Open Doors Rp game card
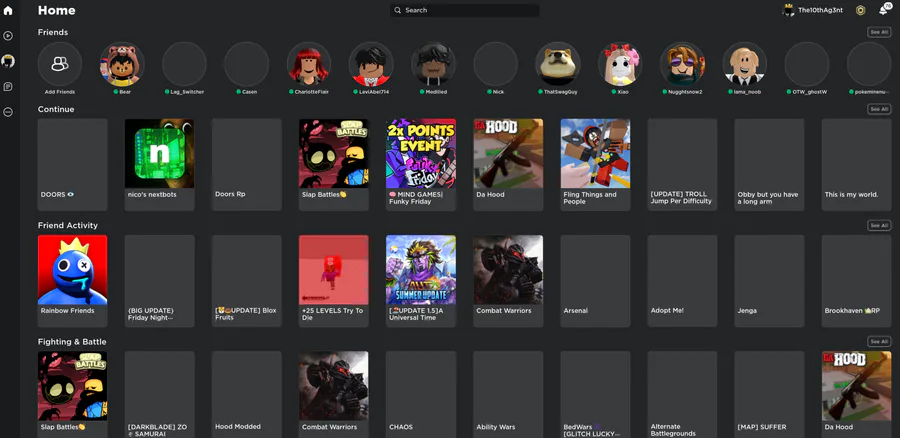Viewport: 900px width, 438px height. [247, 165]
